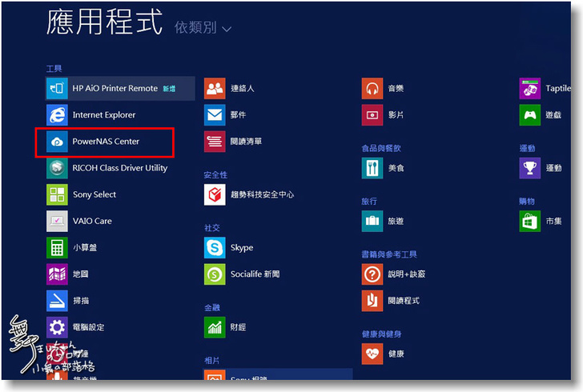Open Music (音樂) headphones icon

tap(372, 89)
